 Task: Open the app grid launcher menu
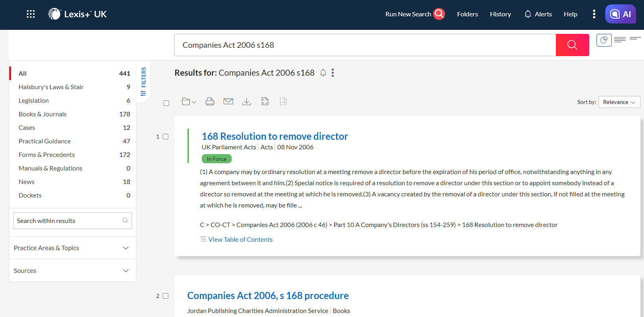coord(31,14)
